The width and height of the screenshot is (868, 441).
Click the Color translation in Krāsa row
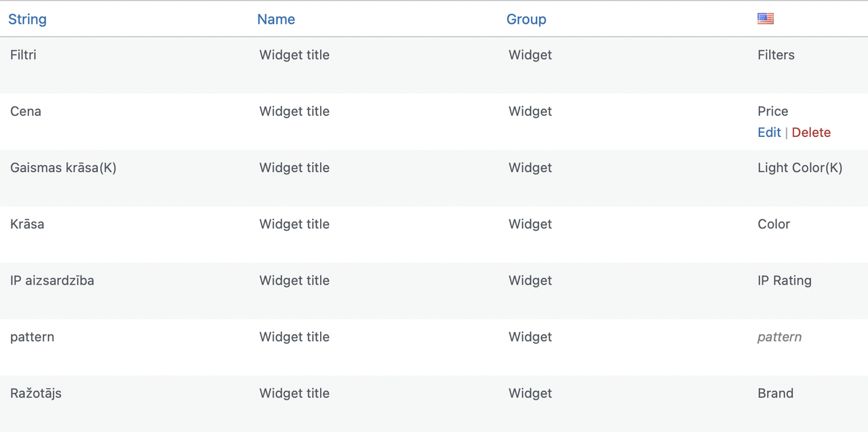(774, 224)
